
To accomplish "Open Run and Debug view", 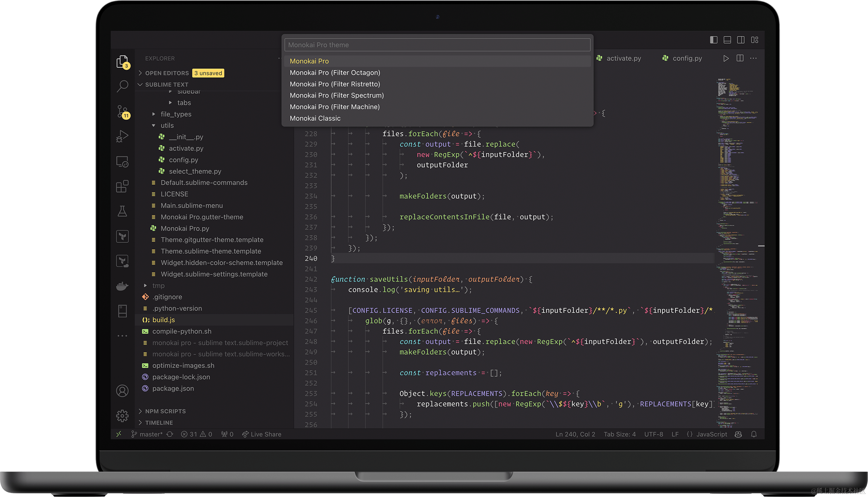I will tap(122, 136).
